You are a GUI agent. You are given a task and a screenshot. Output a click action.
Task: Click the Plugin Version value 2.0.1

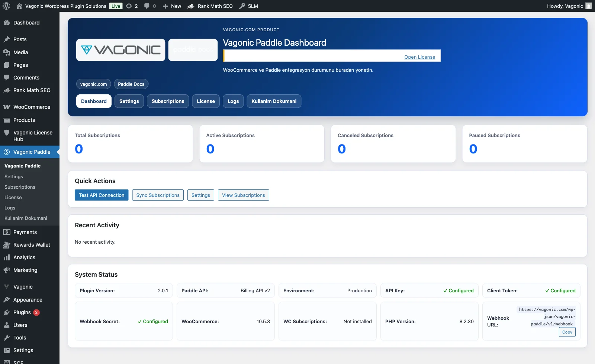pos(163,290)
